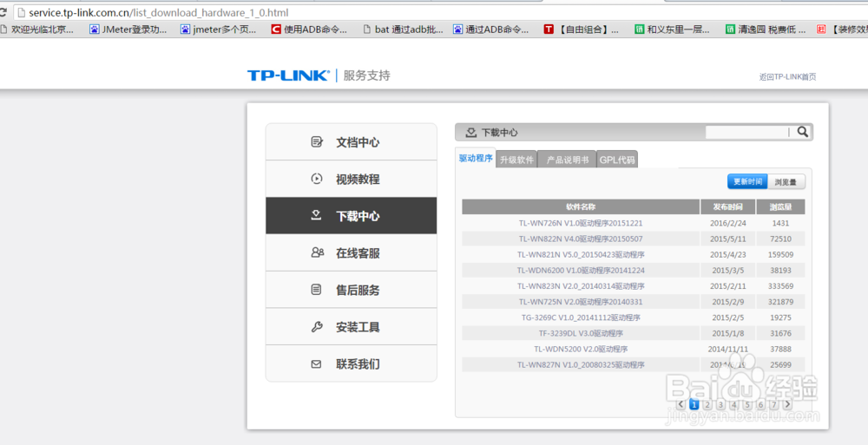The width and height of the screenshot is (868, 445).
Task: Go to page 2 in pagination
Action: tap(707, 404)
